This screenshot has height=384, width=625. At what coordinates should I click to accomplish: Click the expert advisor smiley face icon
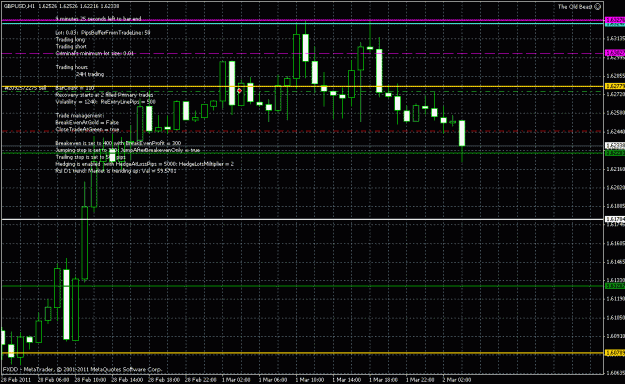click(597, 6)
